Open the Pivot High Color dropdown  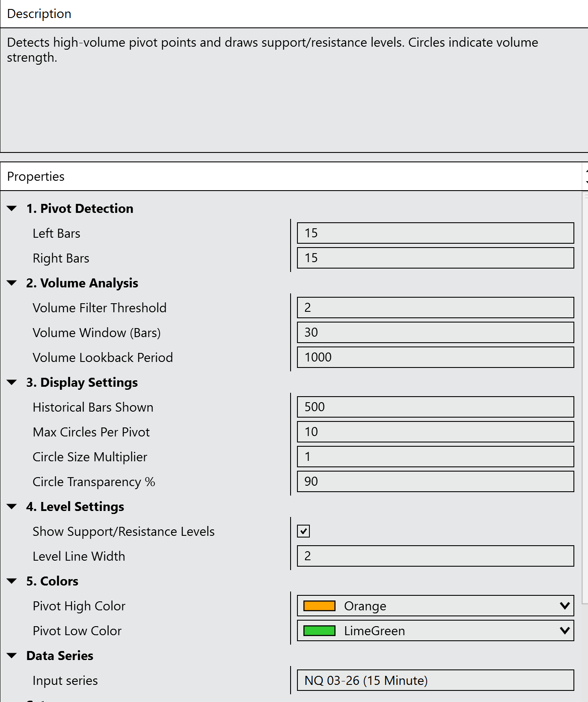[x=564, y=606]
